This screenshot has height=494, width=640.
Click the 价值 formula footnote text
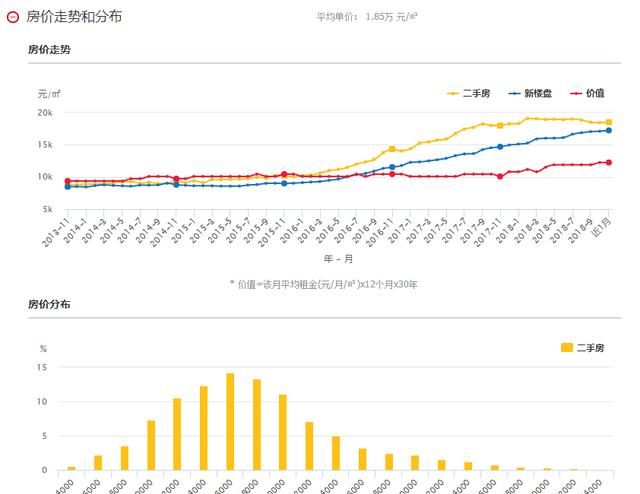tap(324, 284)
